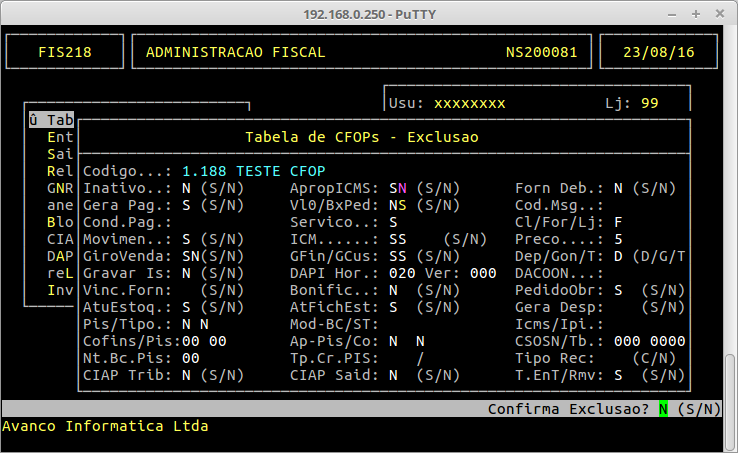This screenshot has height=453, width=738.
Task: Toggle the Inativo S/N value
Action: 186,188
